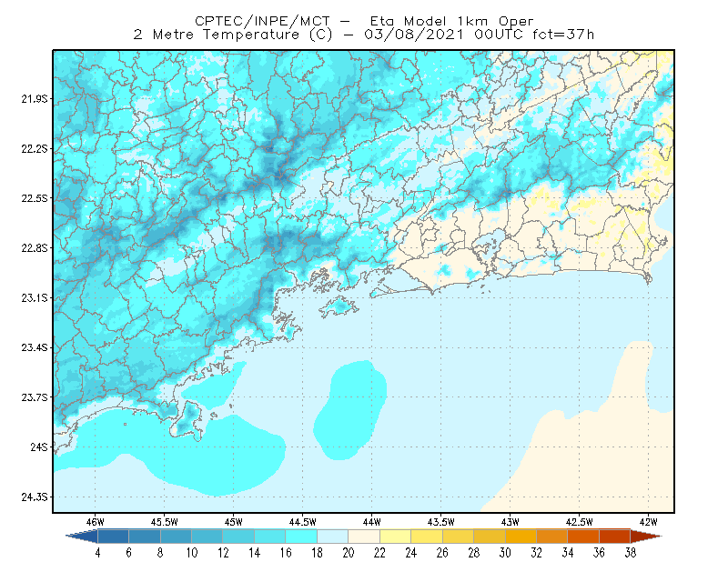Click the subtitle '2 Metre Temperature (C)' line

[x=364, y=35]
